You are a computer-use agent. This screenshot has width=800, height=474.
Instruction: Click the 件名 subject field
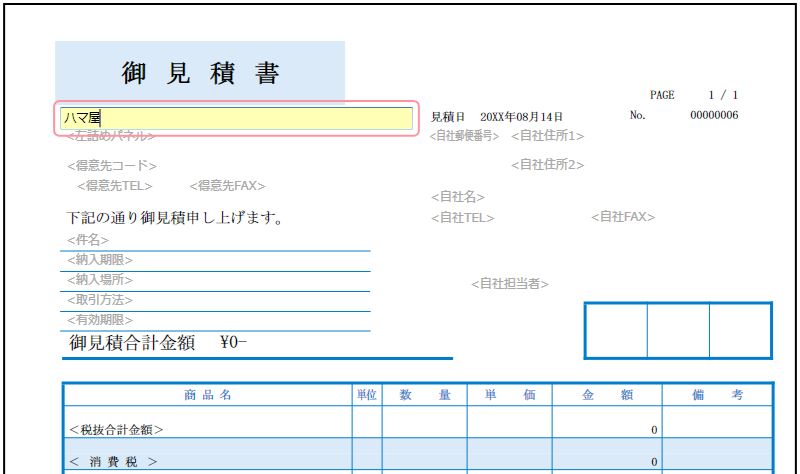coord(88,241)
